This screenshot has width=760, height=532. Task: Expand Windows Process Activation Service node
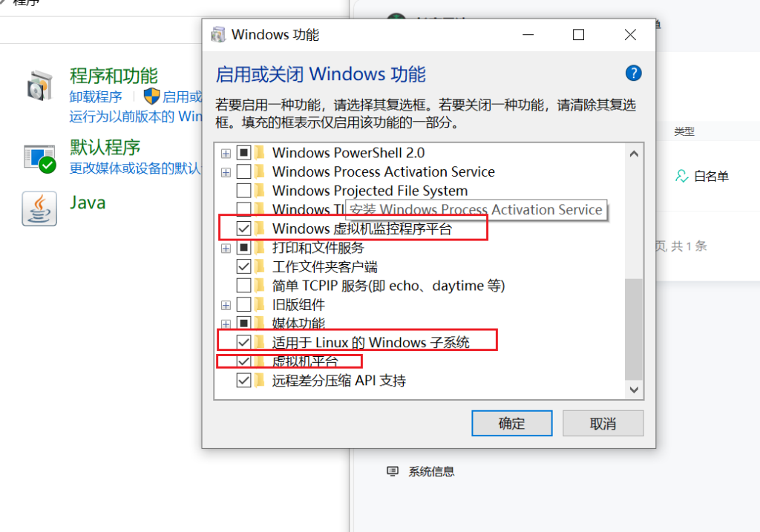tap(226, 172)
